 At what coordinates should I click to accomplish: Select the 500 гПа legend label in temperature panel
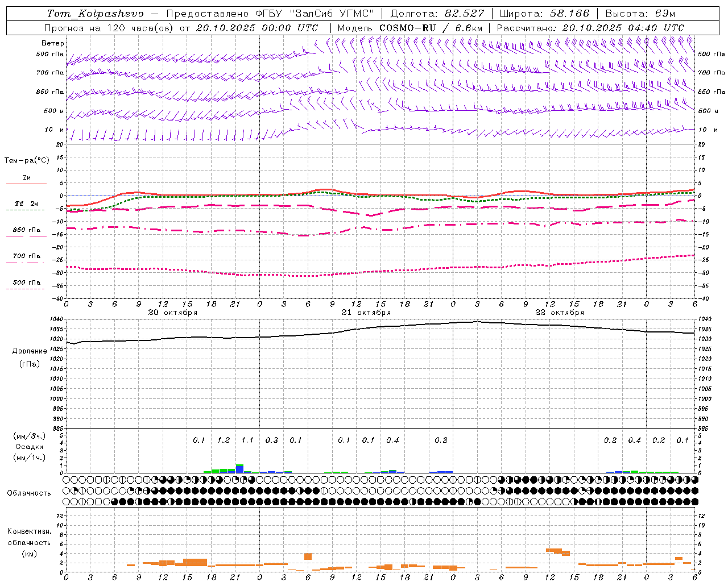coord(27,282)
